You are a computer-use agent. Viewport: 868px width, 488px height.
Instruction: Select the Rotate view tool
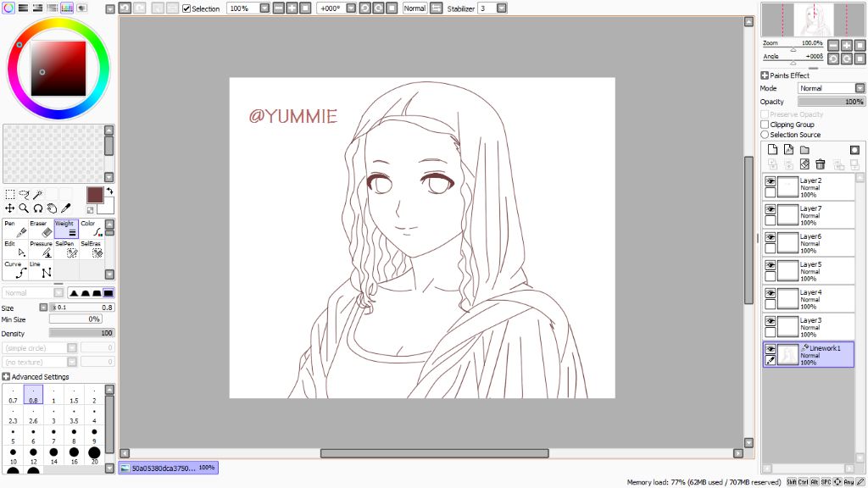click(x=37, y=208)
